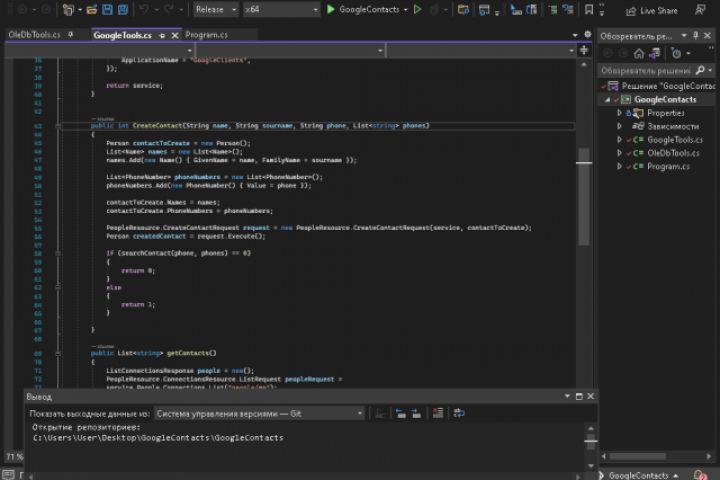Viewport: 720px width, 480px height.
Task: Start debugging with the green play button
Action: pos(330,9)
